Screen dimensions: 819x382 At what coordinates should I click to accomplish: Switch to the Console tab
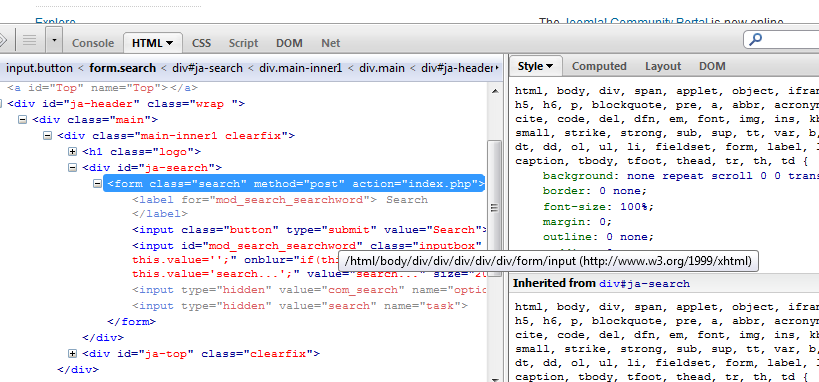[93, 43]
